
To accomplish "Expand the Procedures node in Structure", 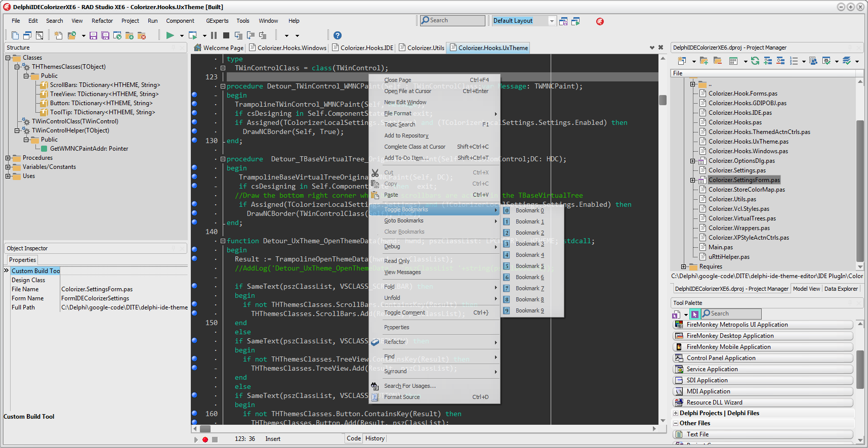I will tap(8, 158).
